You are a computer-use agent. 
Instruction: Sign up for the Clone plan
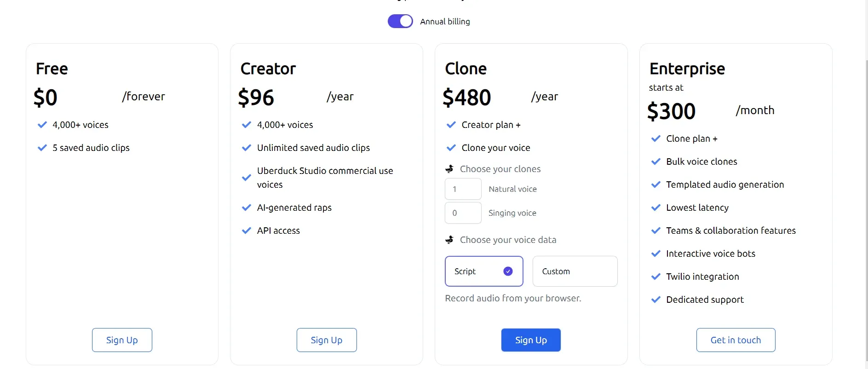click(x=531, y=340)
